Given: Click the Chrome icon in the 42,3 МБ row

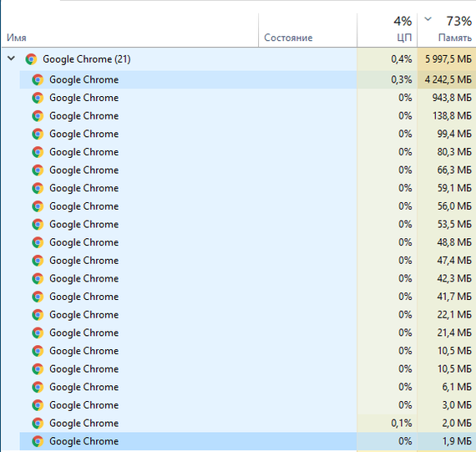Looking at the screenshot, I should [x=38, y=278].
